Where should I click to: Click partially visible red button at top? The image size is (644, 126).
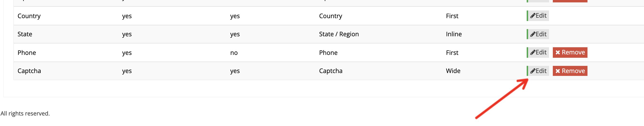click(570, 1)
